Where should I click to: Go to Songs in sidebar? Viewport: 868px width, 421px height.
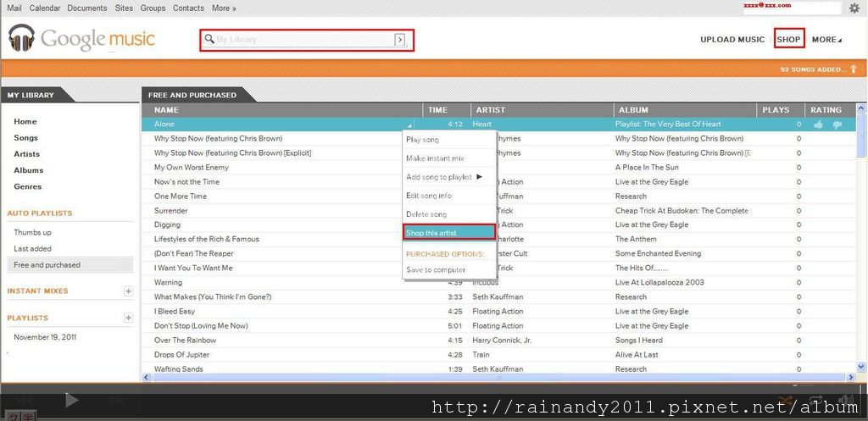[x=26, y=138]
